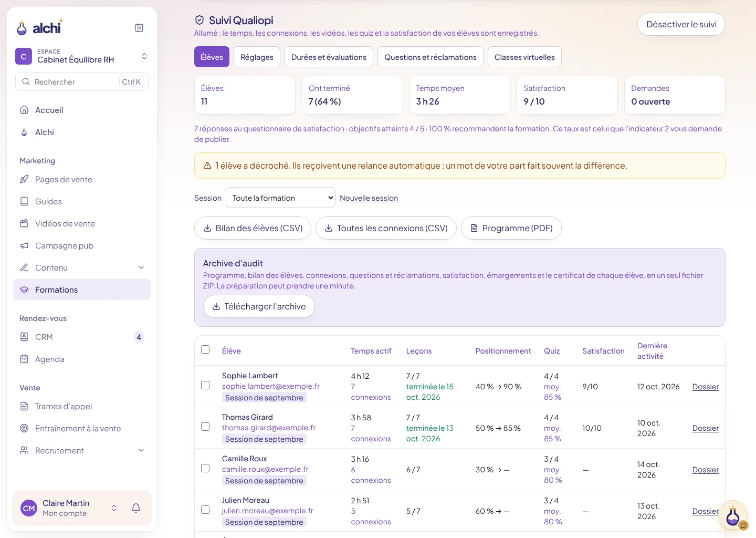Expand the Recrutement sidebar section
This screenshot has height=538, width=756.
click(x=82, y=450)
